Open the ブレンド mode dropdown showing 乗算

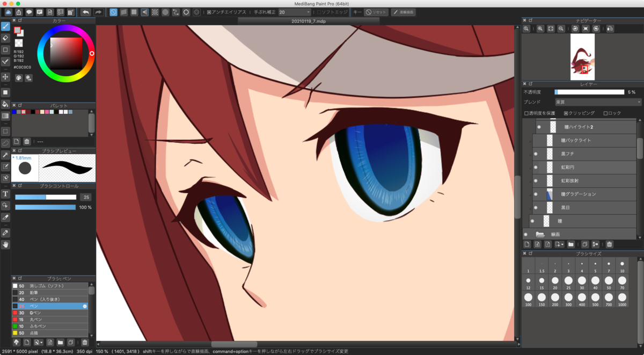click(598, 102)
